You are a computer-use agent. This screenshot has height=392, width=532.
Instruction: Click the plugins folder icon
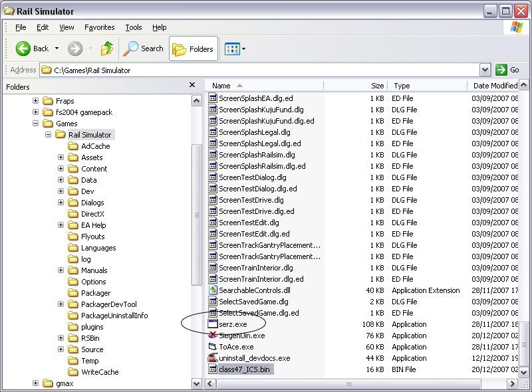[73, 327]
